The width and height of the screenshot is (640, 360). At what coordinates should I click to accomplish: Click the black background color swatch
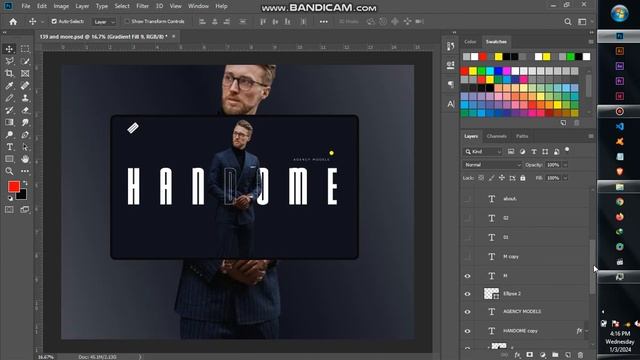click(22, 196)
